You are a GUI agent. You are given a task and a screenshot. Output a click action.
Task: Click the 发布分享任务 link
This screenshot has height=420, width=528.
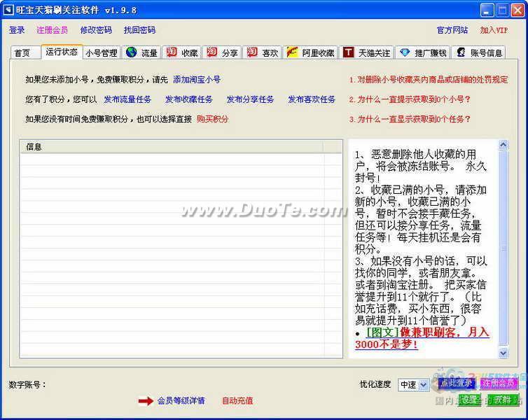click(x=250, y=99)
